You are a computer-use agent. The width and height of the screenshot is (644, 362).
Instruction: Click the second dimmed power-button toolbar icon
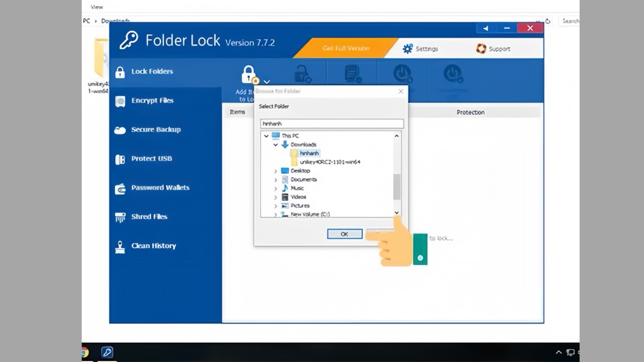(452, 73)
